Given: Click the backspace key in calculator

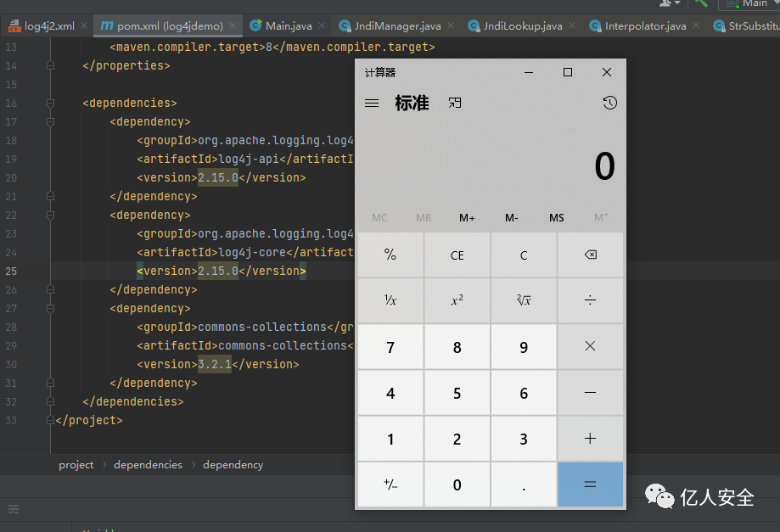Looking at the screenshot, I should (591, 255).
